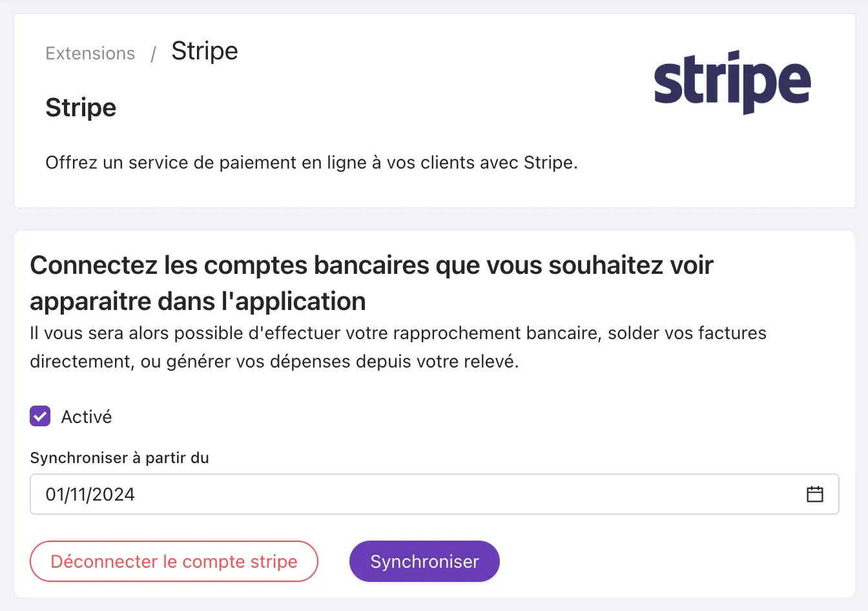Click the apparaitre dans l'application heading line
The height and width of the screenshot is (611, 868).
pyautogui.click(x=198, y=302)
